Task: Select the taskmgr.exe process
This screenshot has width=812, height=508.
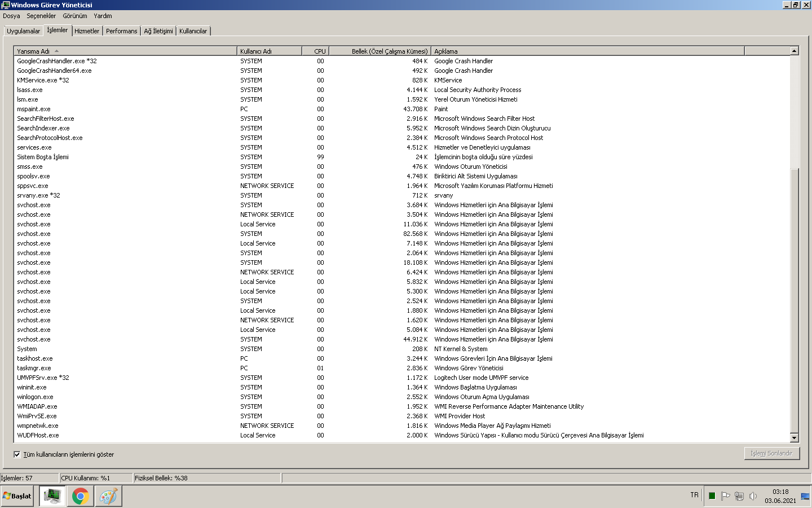Action: pos(401,368)
